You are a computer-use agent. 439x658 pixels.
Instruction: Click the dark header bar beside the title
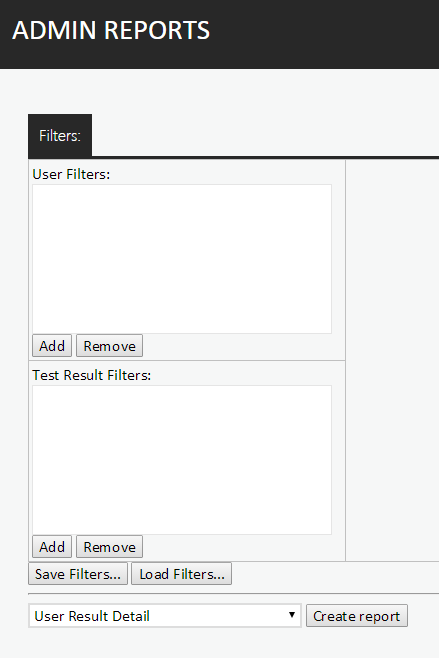(324, 34)
